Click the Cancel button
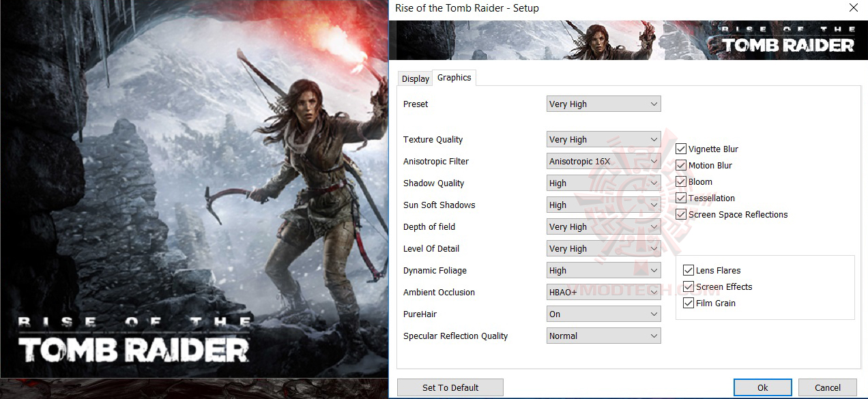Viewport: 868px width, 399px height. click(x=828, y=387)
